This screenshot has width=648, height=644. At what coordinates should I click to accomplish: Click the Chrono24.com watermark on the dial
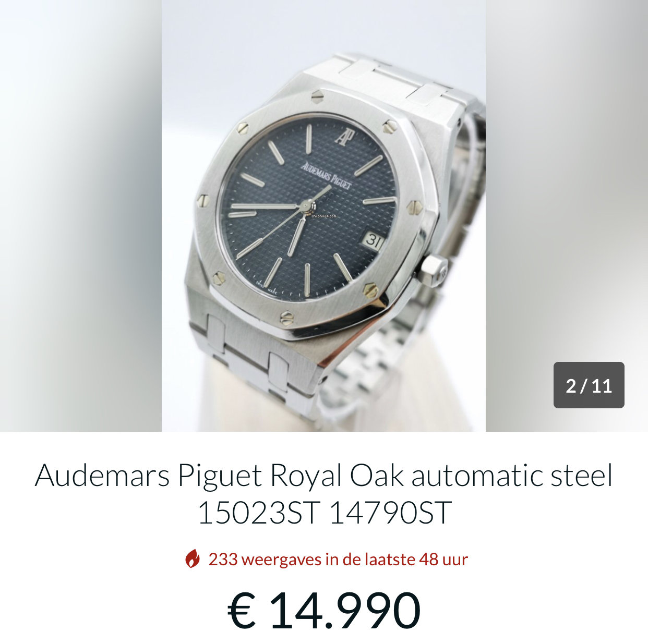[x=324, y=215]
